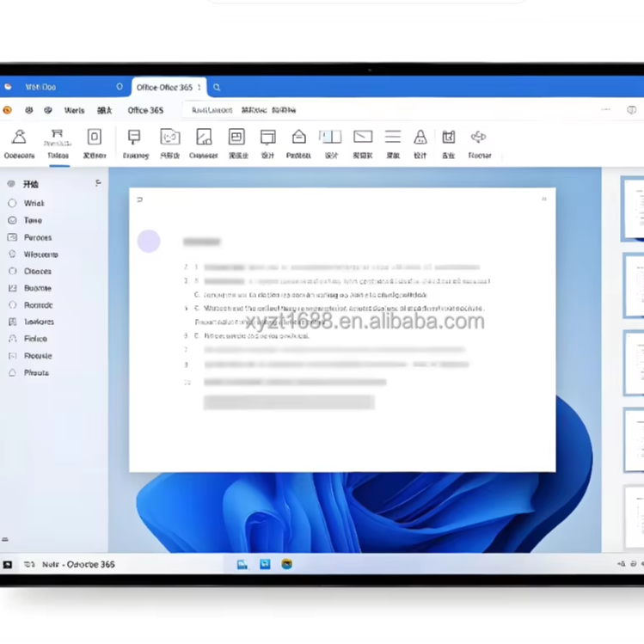The image size is (644, 644).
Task: Open Buonote in the sidebar
Action: [x=37, y=288]
